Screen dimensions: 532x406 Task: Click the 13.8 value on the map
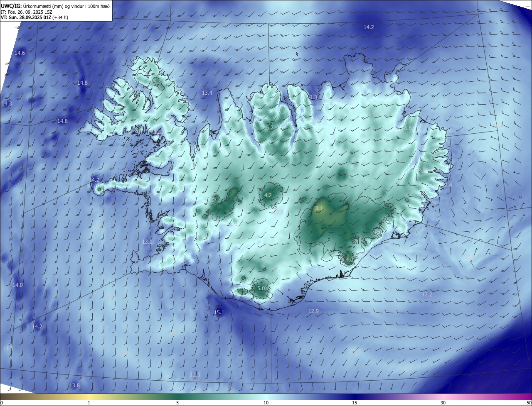74,385
